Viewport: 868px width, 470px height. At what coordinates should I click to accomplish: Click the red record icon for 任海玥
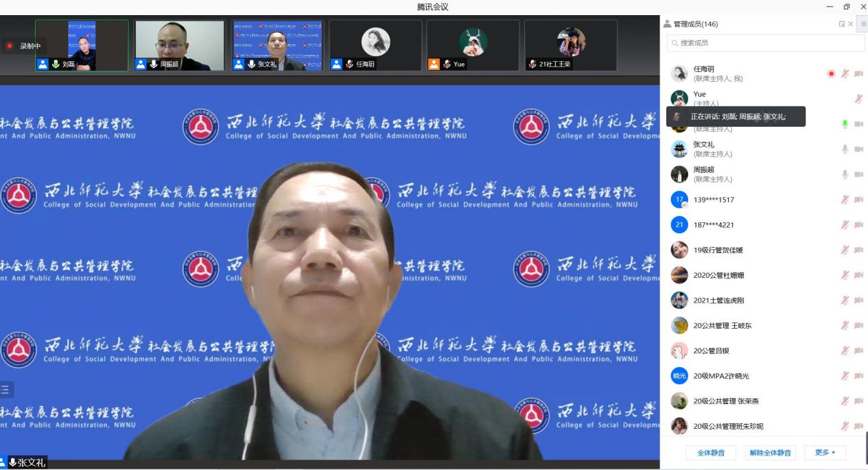[831, 73]
